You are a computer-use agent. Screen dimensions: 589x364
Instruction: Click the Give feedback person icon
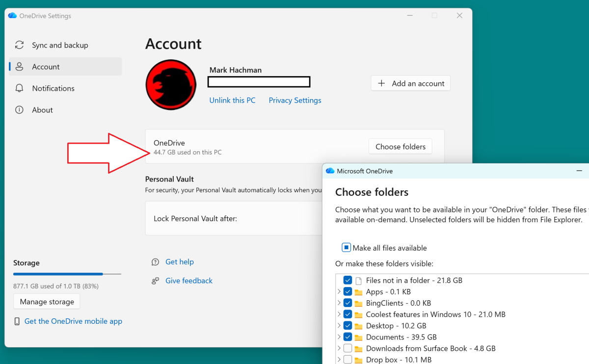(x=156, y=281)
